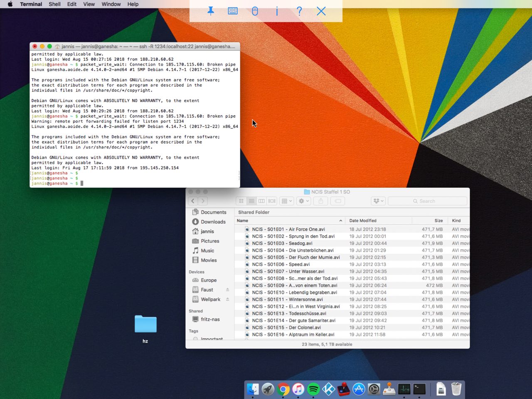This screenshot has height=399, width=532.
Task: Click the mouse icon in remote toolbar
Action: coord(255,11)
